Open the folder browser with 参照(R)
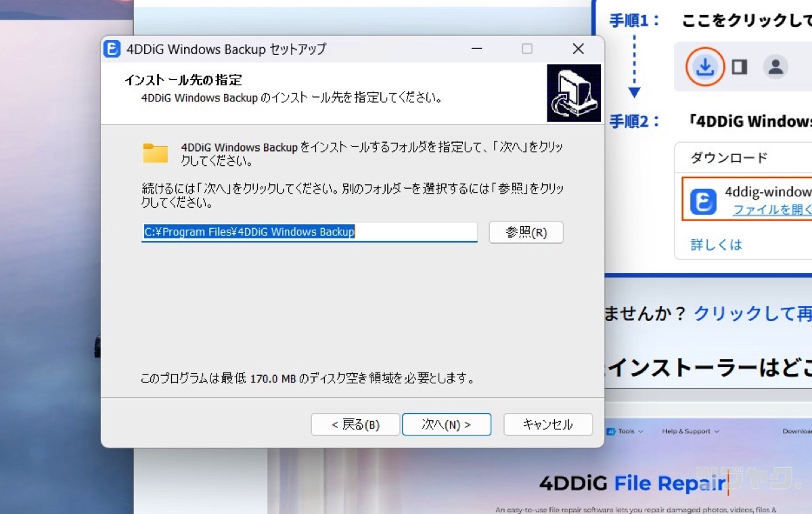812x514 pixels. (526, 232)
